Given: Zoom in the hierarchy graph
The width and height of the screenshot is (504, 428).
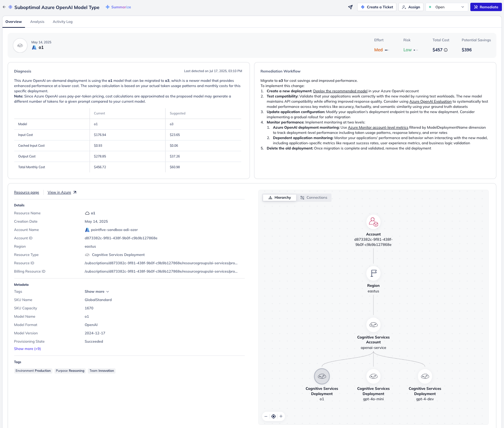Looking at the screenshot, I should click(x=281, y=416).
